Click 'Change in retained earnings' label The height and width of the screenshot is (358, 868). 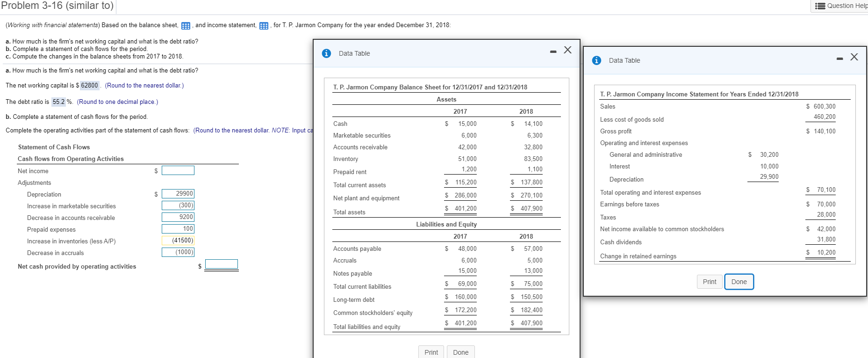(638, 256)
